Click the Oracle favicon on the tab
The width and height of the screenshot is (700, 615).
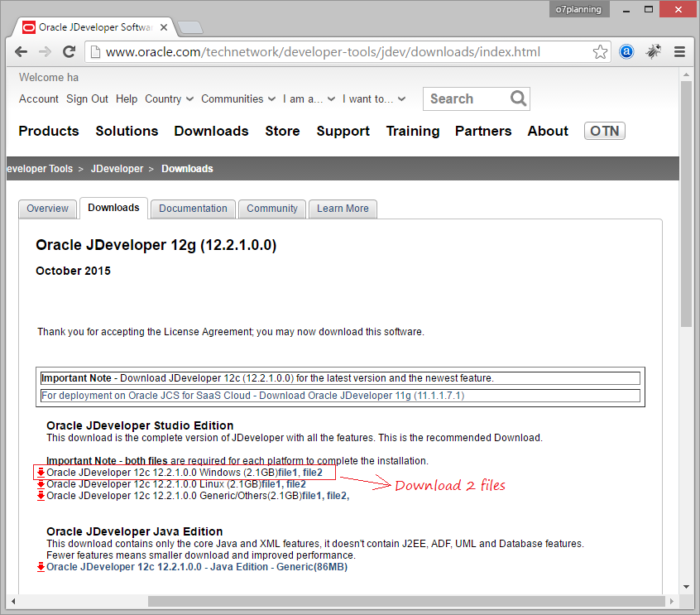[29, 27]
